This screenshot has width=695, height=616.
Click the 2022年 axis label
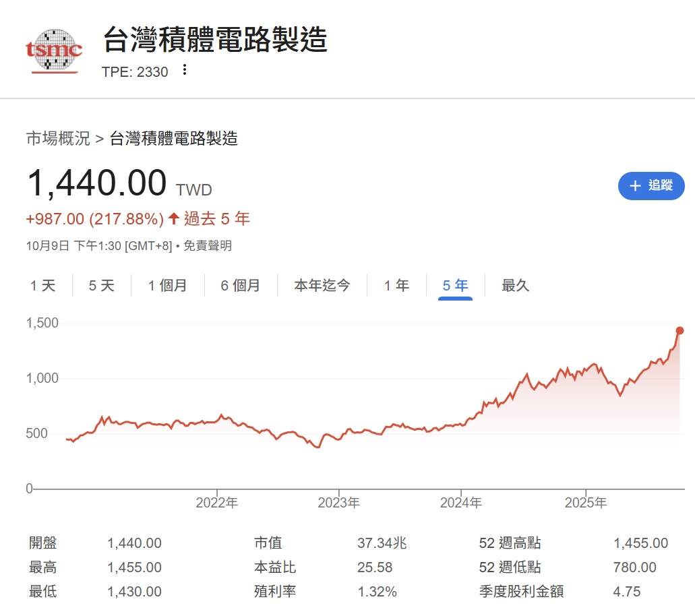(217, 503)
